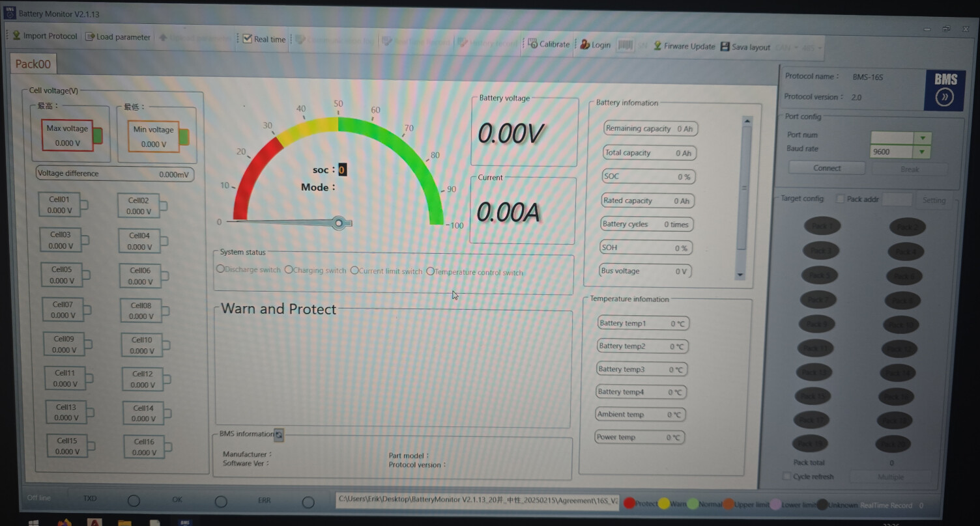Screen dimensions: 980x526
Task: Click the Pack addr input field
Action: tap(897, 200)
